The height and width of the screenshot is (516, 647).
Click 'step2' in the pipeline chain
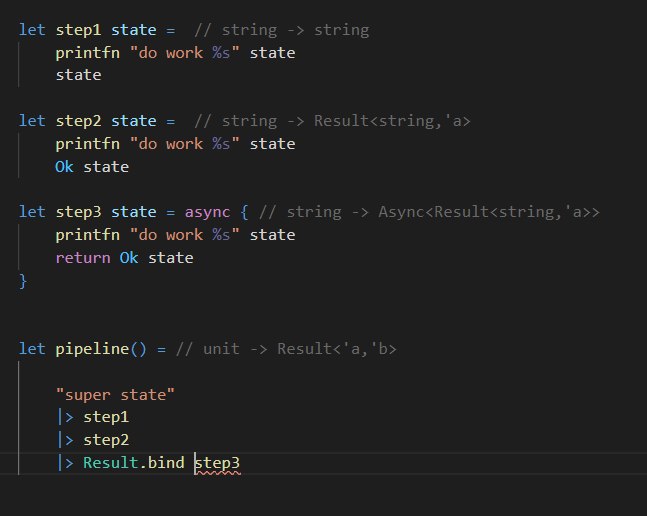[106, 440]
